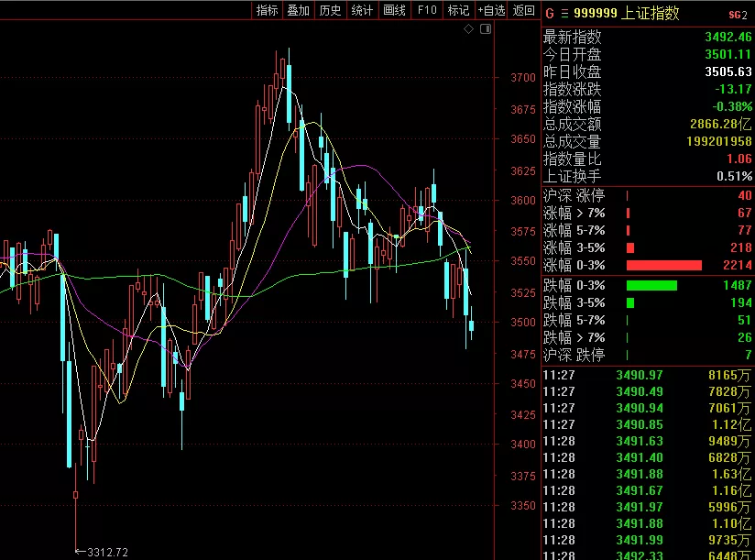Click the 3550 price axis label
The width and height of the screenshot is (755, 560).
pyautogui.click(x=523, y=261)
